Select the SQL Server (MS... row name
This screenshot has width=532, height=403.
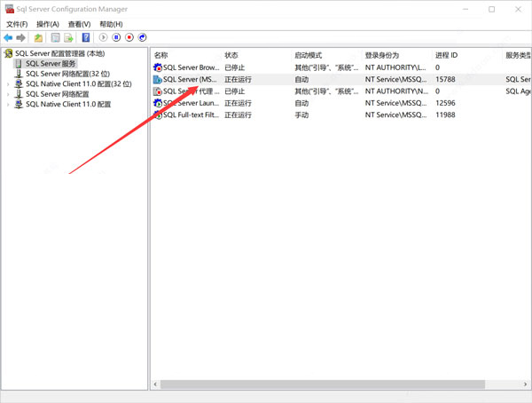tap(190, 80)
